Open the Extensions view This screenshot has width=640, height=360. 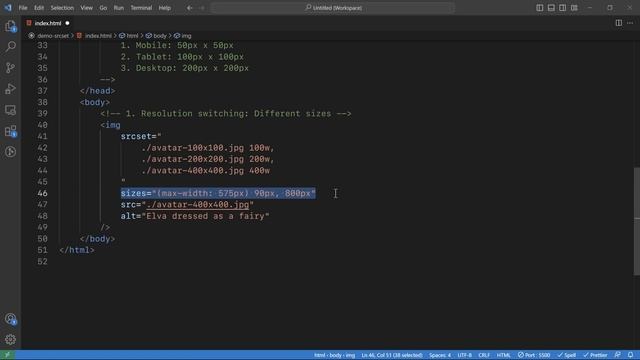[x=11, y=131]
